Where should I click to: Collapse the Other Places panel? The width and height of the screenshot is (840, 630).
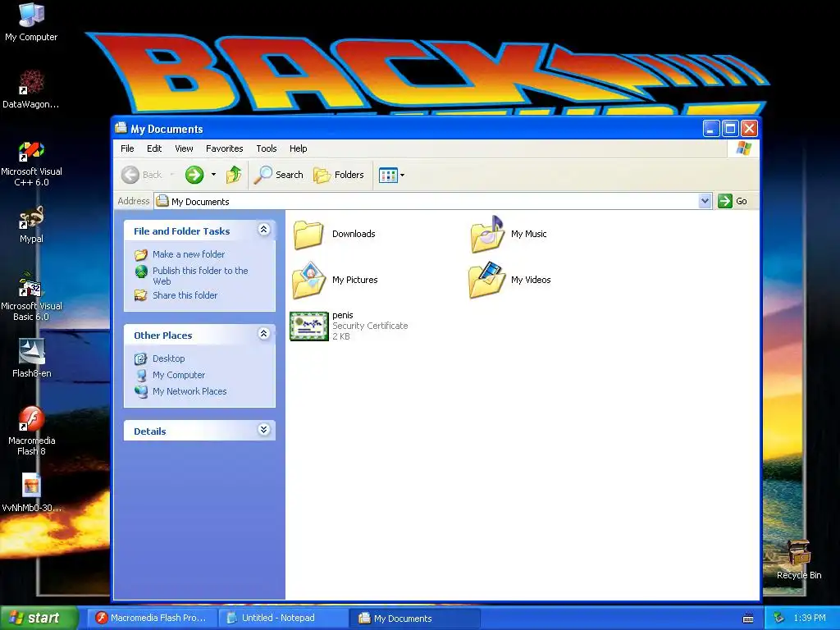(x=263, y=334)
